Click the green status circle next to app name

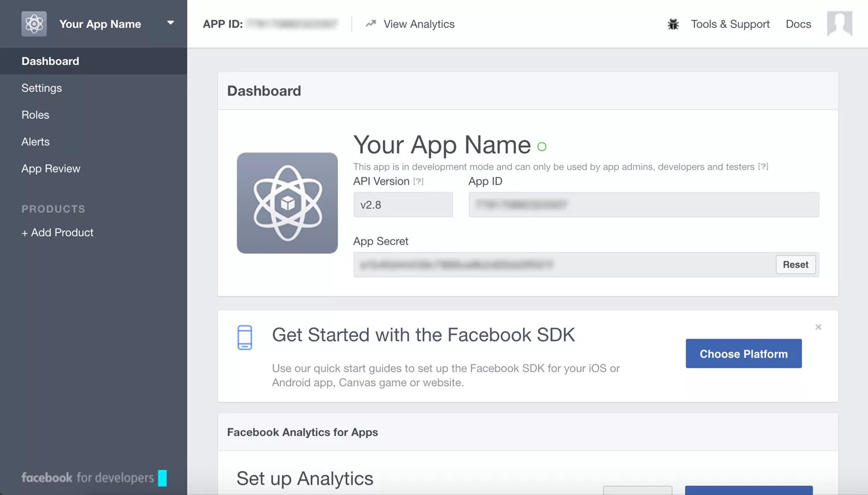point(542,147)
